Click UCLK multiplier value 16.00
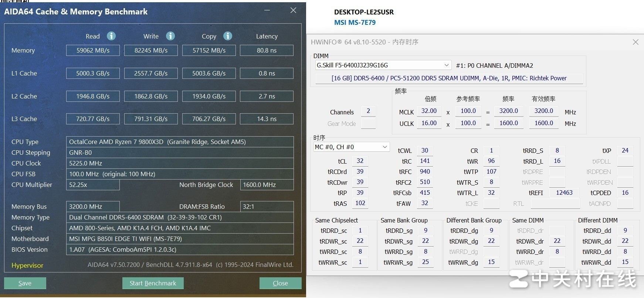Viewport: 644px width, 298px height. 429,123
